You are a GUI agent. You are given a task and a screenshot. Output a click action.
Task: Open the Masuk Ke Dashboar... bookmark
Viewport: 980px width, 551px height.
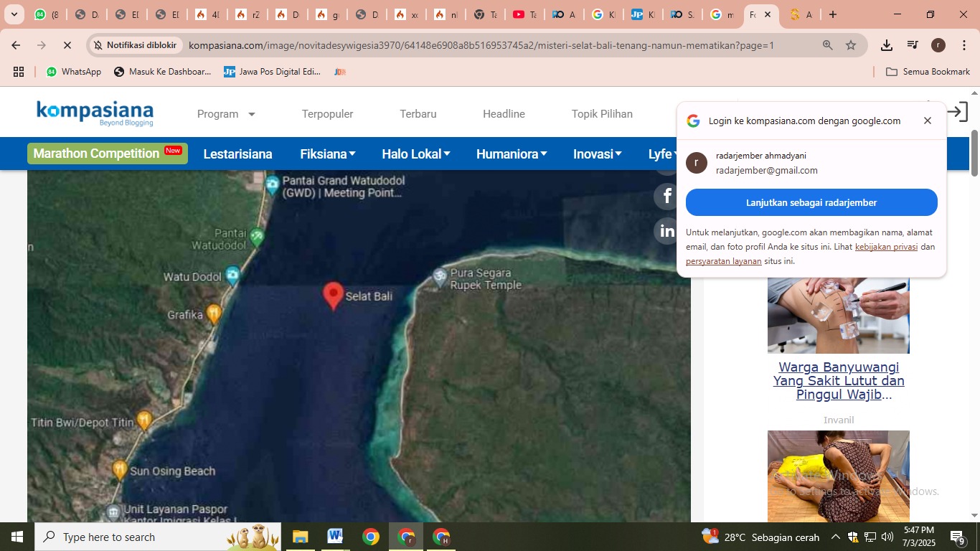coord(162,72)
